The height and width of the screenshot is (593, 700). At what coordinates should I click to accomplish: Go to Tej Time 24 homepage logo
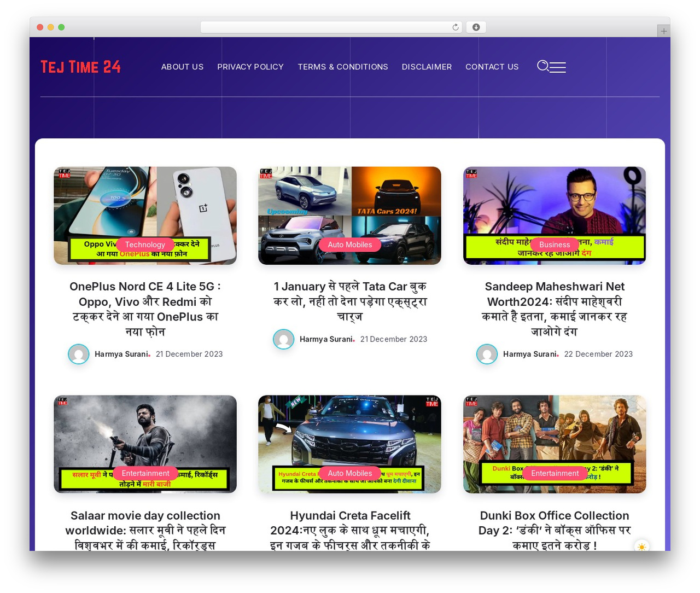click(x=80, y=67)
